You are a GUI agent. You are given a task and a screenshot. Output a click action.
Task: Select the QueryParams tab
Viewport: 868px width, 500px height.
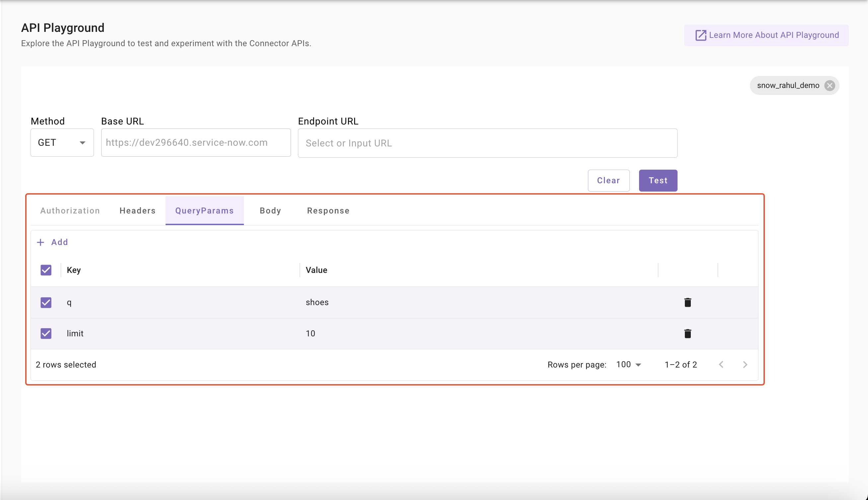pyautogui.click(x=204, y=210)
